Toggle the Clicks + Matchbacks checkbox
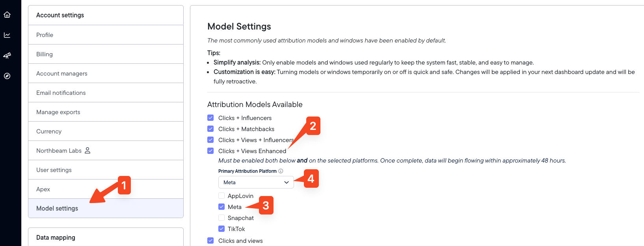Screen dimensions: 644x246 pyautogui.click(x=210, y=129)
